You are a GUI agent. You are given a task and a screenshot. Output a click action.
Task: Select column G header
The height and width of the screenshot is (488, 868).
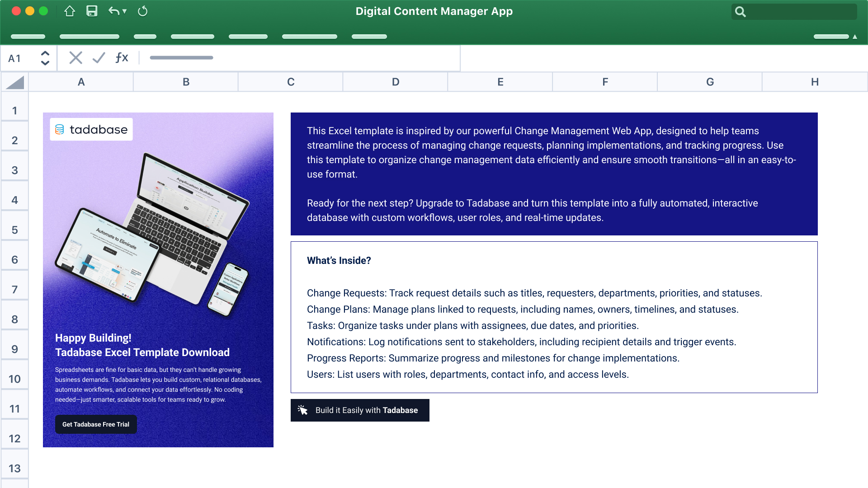coord(710,82)
